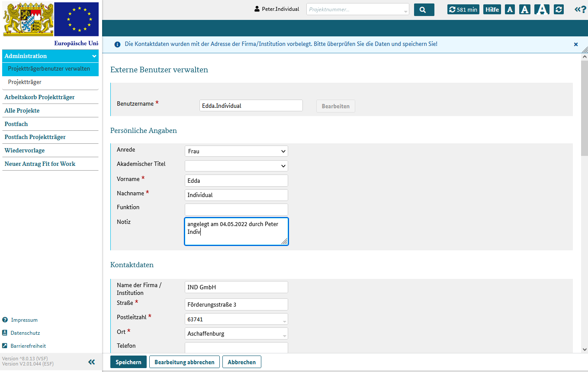This screenshot has width=588, height=372.
Task: Select the largest font size A icon
Action: pyautogui.click(x=542, y=9)
